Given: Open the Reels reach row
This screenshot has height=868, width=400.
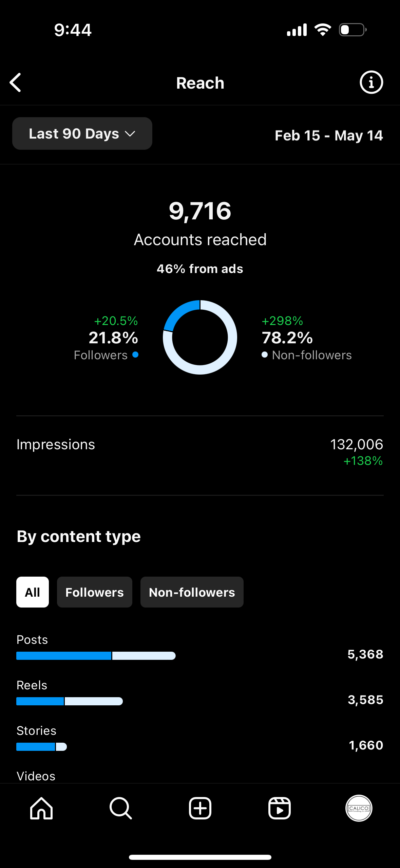Looking at the screenshot, I should click(199, 694).
